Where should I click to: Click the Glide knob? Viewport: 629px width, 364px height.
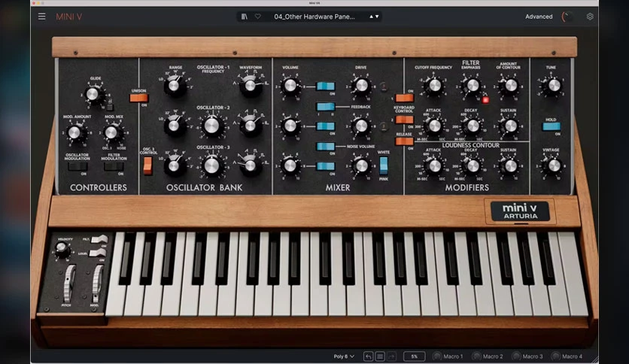click(93, 94)
